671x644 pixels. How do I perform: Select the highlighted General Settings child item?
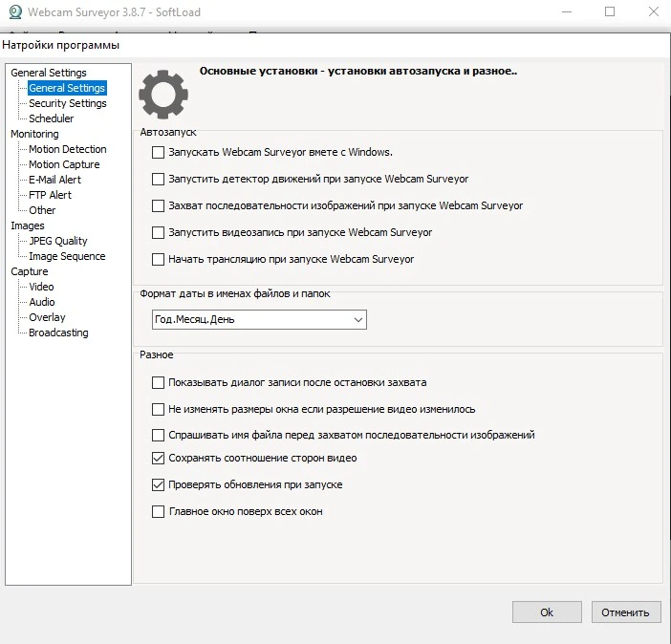point(67,88)
